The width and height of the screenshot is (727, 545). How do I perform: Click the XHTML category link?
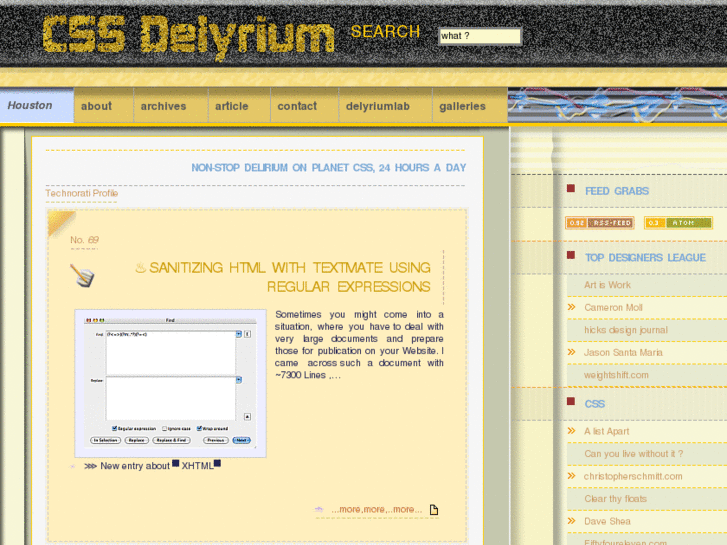(x=197, y=466)
